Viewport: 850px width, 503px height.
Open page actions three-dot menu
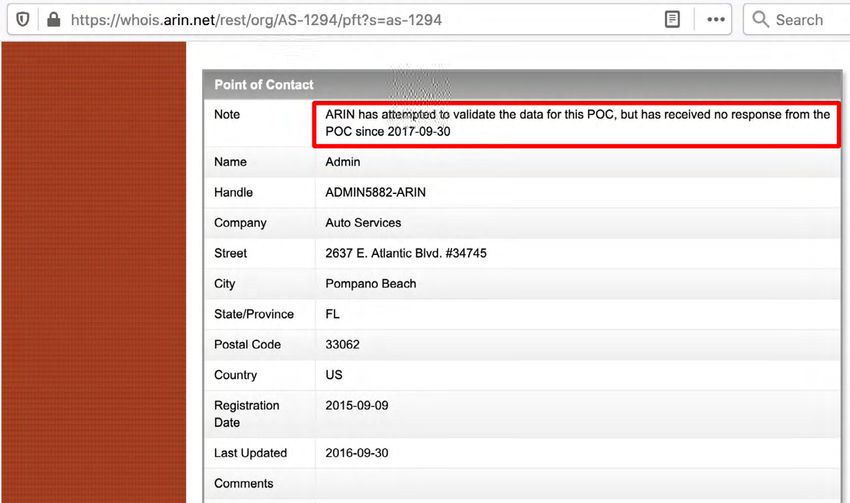pos(716,20)
